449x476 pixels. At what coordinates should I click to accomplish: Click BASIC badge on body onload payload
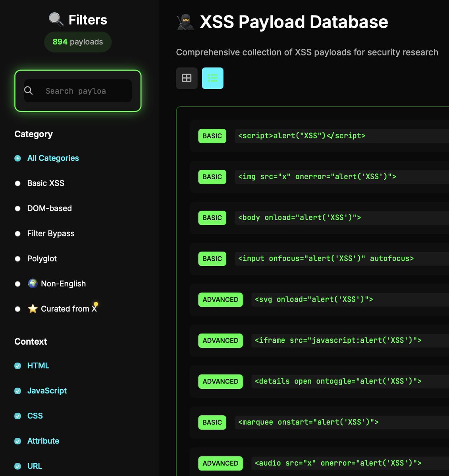tap(212, 217)
